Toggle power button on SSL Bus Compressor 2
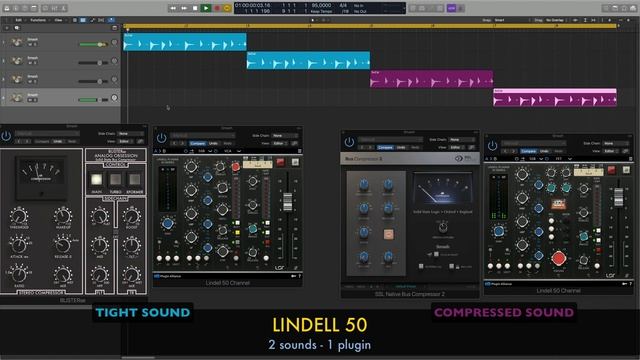640x360 pixels. click(349, 142)
